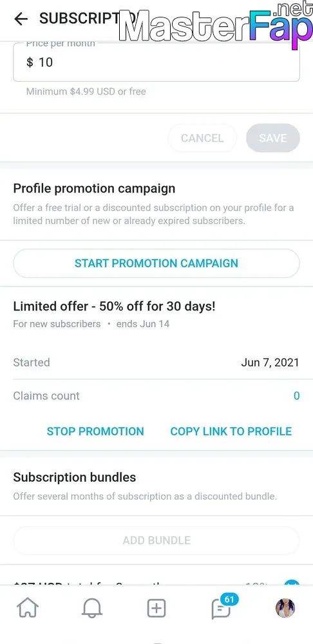Open the Home feed icon
This screenshot has height=644, width=313.
[28, 608]
